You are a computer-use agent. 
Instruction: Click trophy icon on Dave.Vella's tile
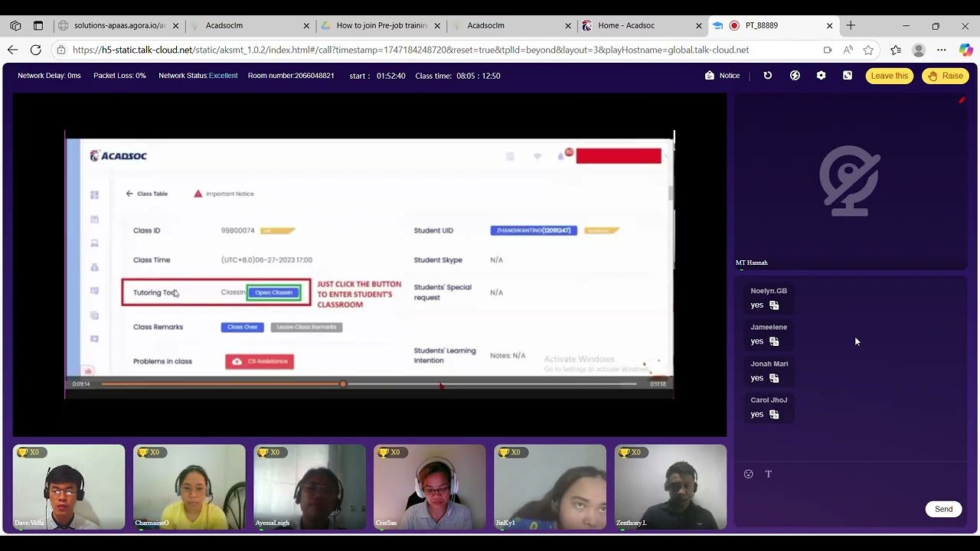[x=22, y=452]
